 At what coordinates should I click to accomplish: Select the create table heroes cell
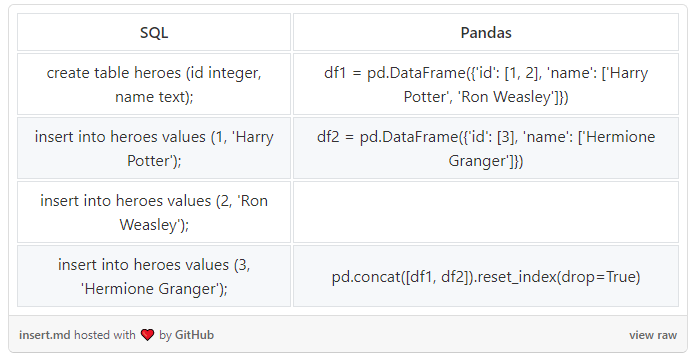154,84
